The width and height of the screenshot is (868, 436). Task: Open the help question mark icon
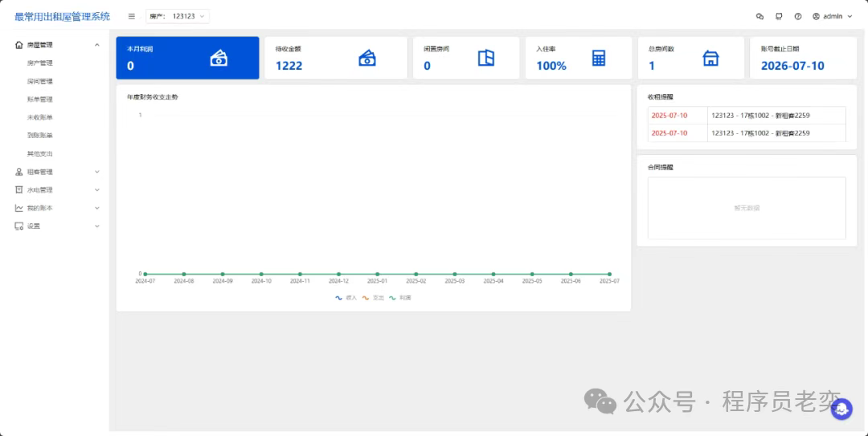coord(798,16)
